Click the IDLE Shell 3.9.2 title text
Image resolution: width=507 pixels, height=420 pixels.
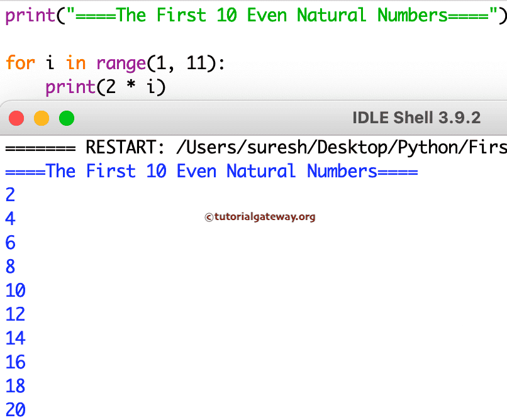[416, 118]
